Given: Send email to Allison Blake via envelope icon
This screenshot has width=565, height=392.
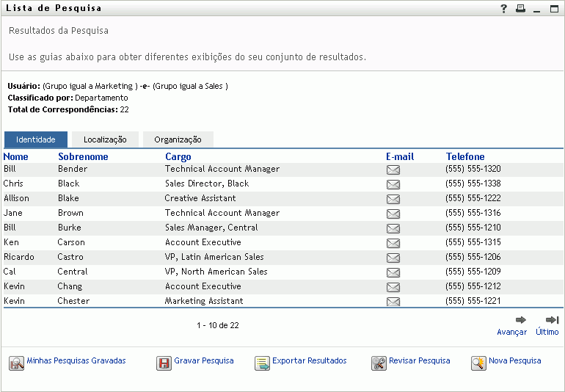Looking at the screenshot, I should pyautogui.click(x=393, y=199).
